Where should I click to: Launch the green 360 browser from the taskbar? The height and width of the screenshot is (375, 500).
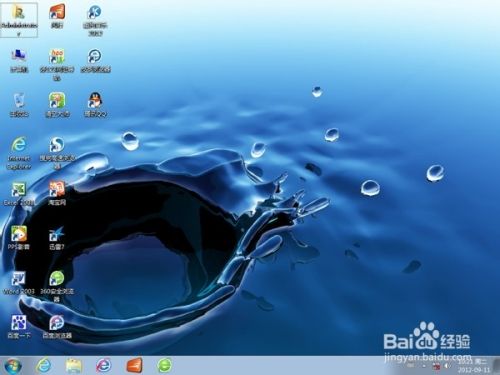click(x=165, y=365)
